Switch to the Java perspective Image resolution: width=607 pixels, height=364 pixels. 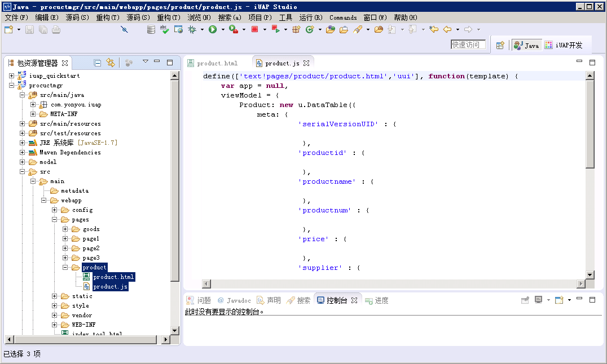(526, 45)
